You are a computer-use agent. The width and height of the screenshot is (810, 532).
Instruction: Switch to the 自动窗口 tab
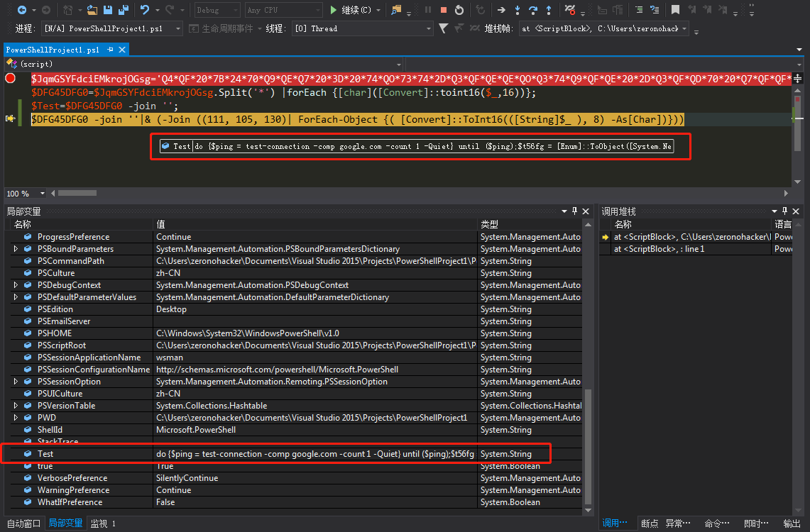23,523
